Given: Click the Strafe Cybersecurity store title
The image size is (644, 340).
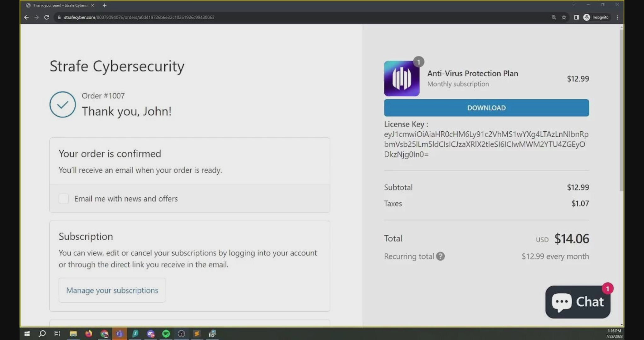Looking at the screenshot, I should tap(117, 66).
